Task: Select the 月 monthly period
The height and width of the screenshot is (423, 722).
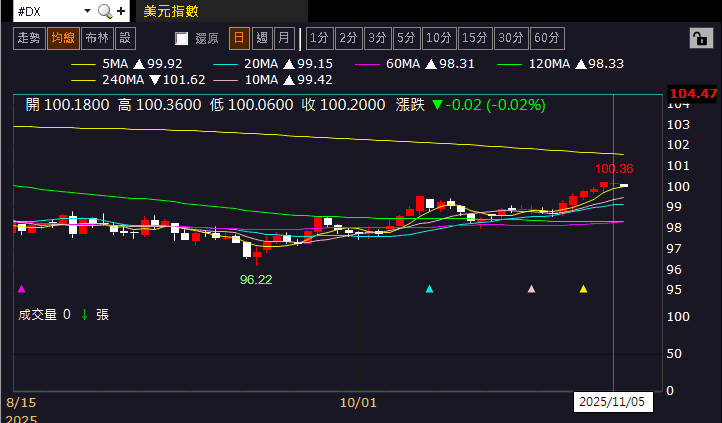Action: (x=284, y=38)
